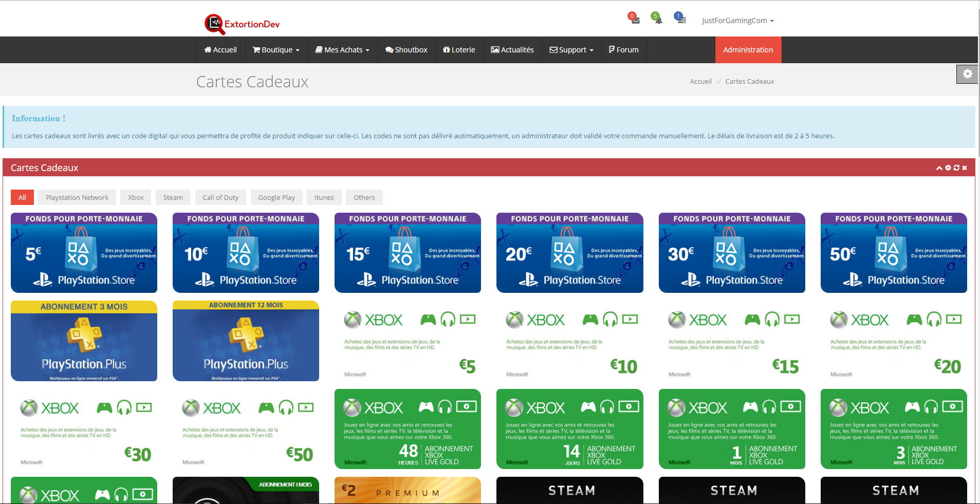Image resolution: width=980 pixels, height=504 pixels.
Task: Expand the Support menu
Action: click(x=571, y=50)
